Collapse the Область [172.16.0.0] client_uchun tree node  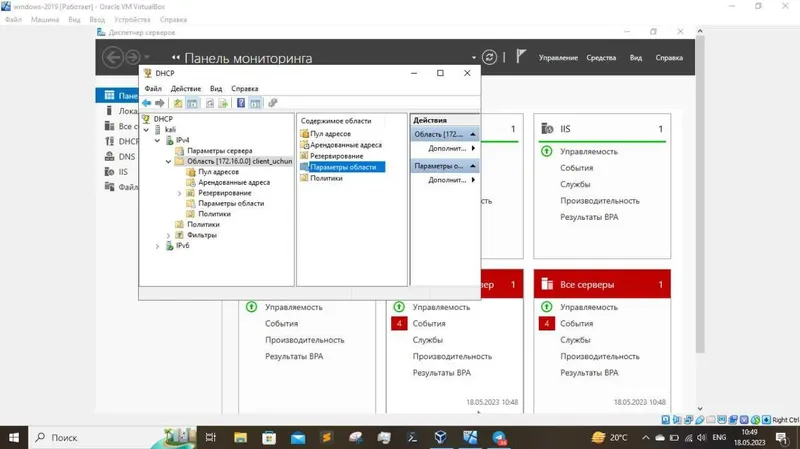coord(168,161)
